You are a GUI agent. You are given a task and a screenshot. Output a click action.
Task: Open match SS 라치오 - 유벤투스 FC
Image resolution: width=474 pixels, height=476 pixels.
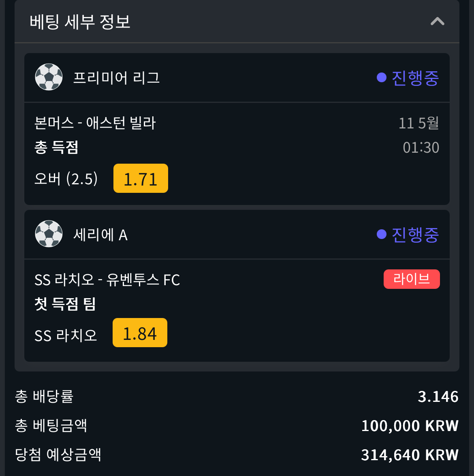[x=107, y=280]
